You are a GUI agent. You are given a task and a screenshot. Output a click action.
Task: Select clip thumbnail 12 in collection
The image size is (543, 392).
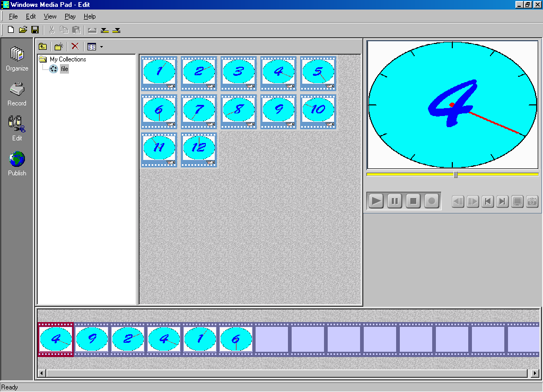point(199,150)
